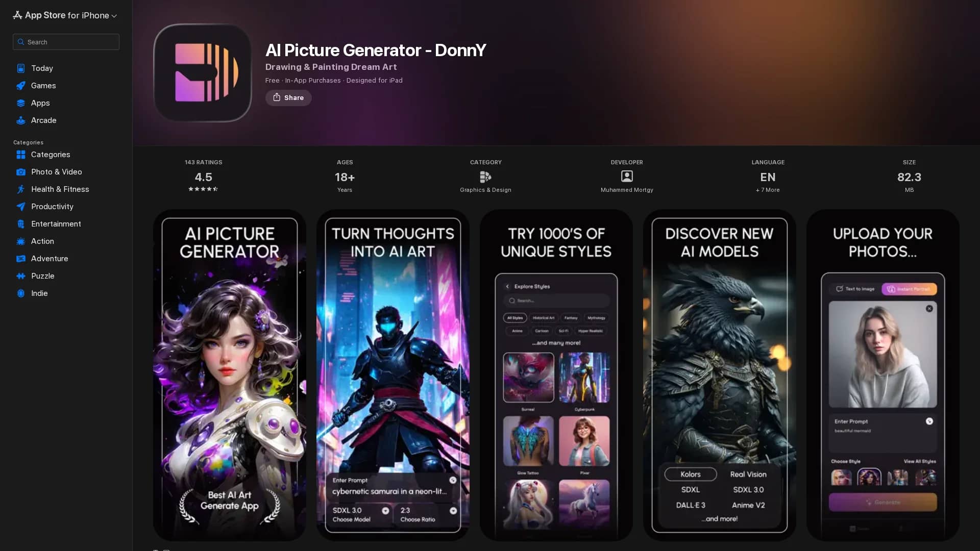Viewport: 980px width, 551px height.
Task: Click the Arcade joystick icon
Action: (21, 120)
